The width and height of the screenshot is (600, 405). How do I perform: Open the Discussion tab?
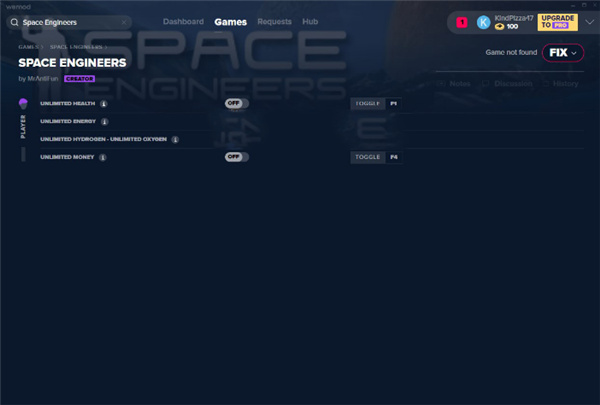pos(507,83)
